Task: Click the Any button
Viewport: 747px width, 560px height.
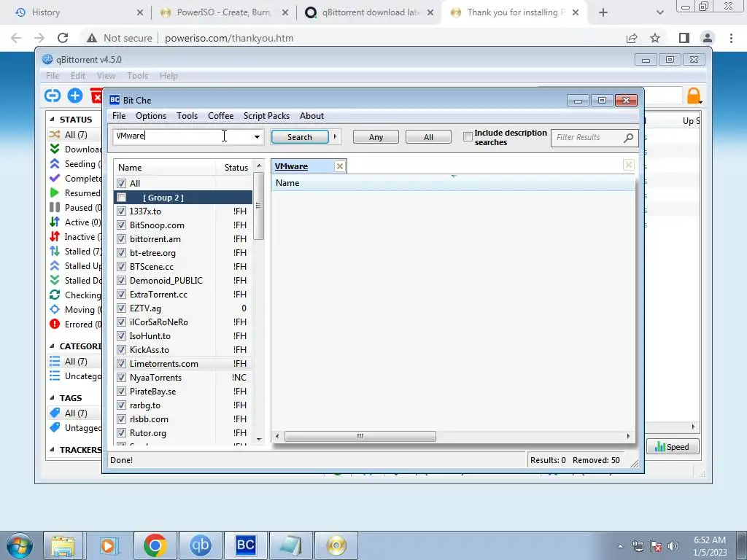Action: click(376, 137)
